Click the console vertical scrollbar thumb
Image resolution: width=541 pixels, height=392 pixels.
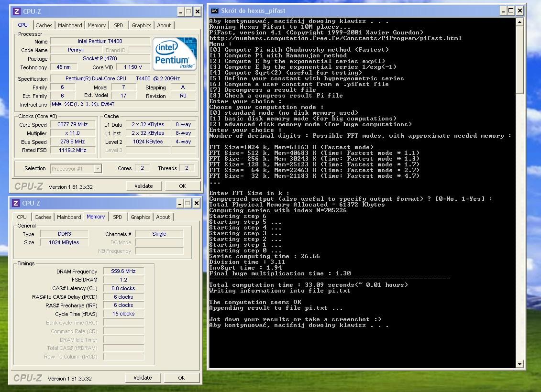pos(519,59)
